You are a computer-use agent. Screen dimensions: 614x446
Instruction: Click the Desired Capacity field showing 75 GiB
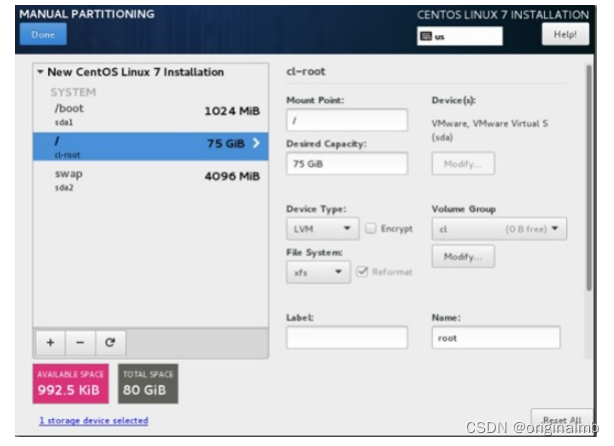click(x=347, y=164)
